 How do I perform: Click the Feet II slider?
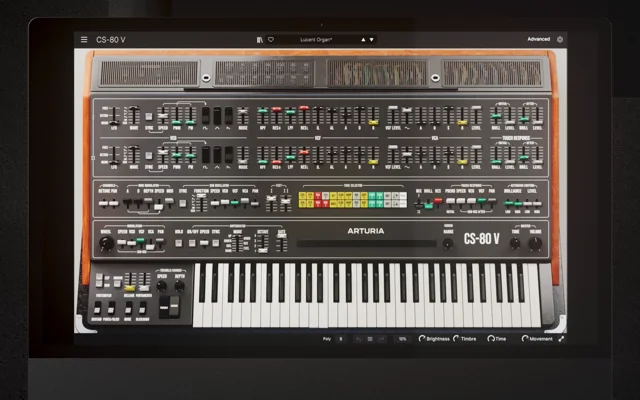pos(286,202)
